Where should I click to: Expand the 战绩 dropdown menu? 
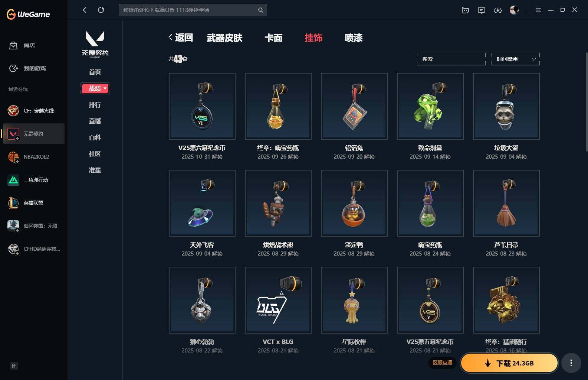95,88
